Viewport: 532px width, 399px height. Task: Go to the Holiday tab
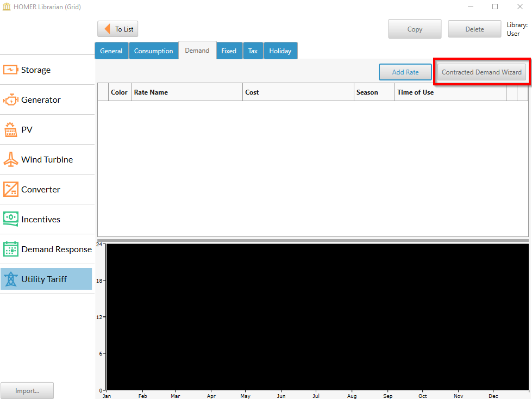click(280, 51)
